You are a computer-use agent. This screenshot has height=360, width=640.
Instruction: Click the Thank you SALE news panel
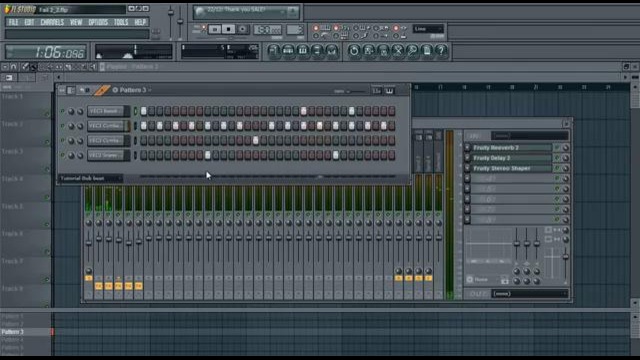[247, 12]
